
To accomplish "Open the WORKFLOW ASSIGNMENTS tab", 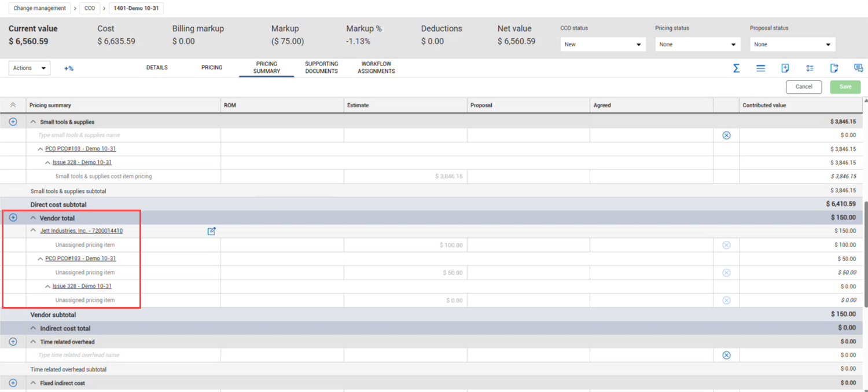I will click(376, 68).
